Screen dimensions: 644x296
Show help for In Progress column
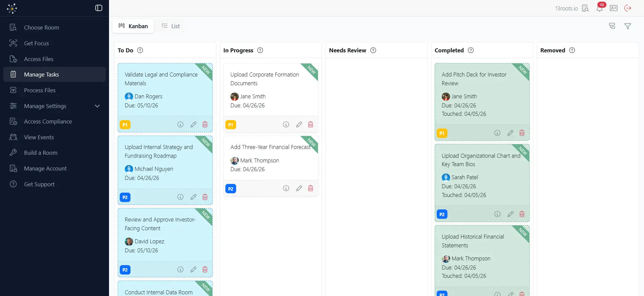click(260, 50)
